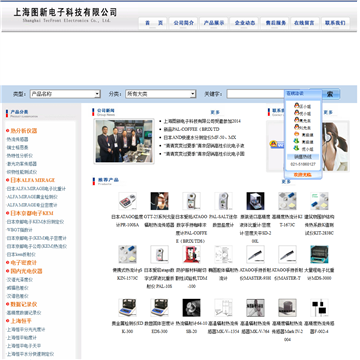Click the orange Wangwang chat icon in contact panel
360x360 pixels.
point(296,134)
